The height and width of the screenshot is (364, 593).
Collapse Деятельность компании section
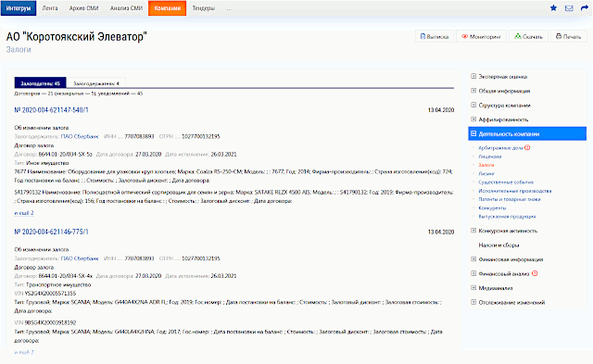[x=527, y=133]
